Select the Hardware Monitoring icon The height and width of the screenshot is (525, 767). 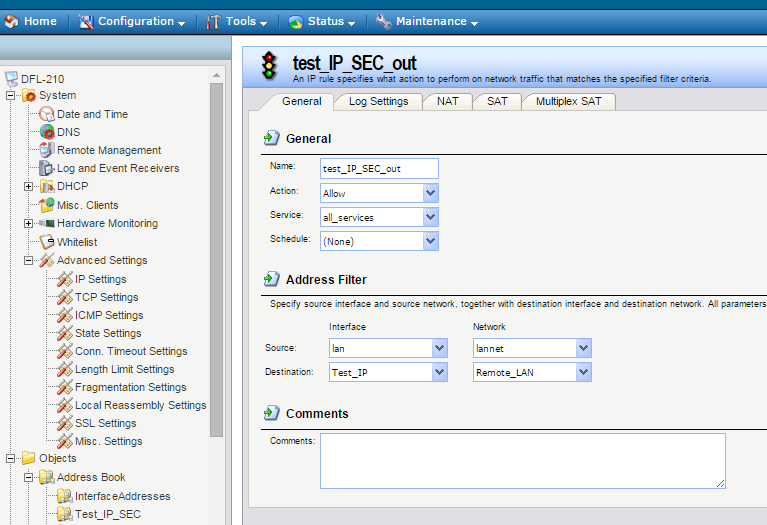tap(47, 224)
